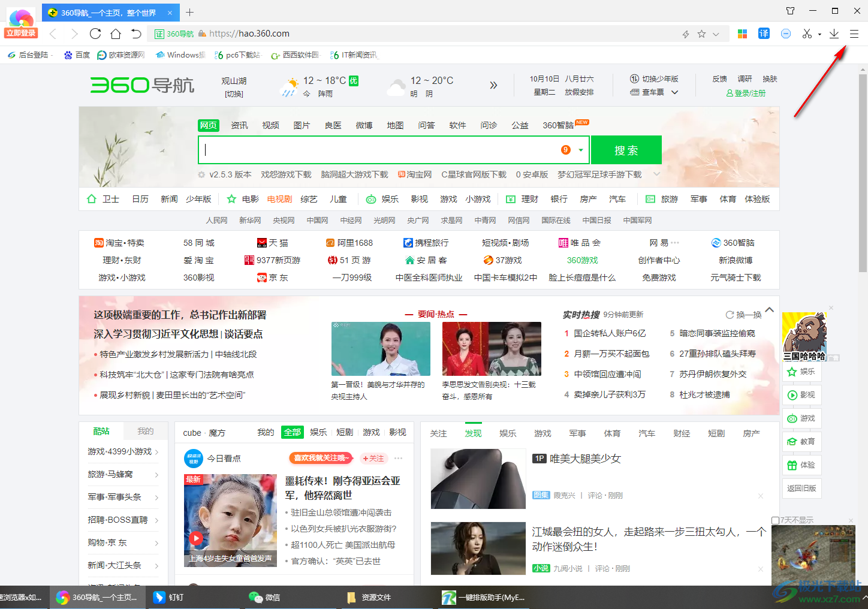Screen dimensions: 868x609
Task: Click the +关注 follow button
Action: pyautogui.click(x=373, y=458)
